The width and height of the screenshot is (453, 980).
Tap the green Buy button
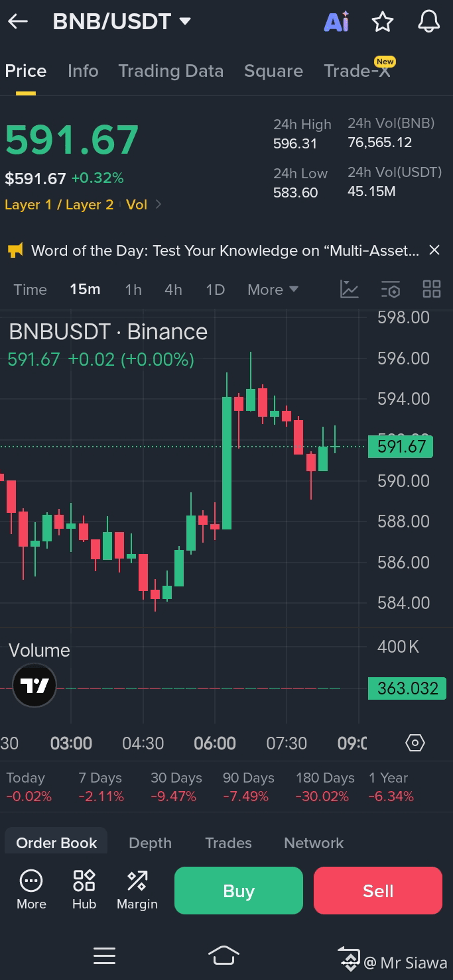pos(239,891)
